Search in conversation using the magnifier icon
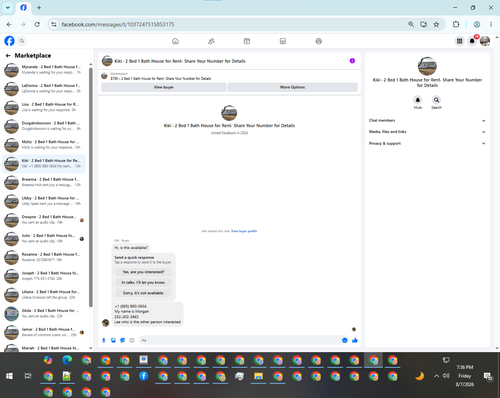The height and width of the screenshot is (398, 500). (x=436, y=100)
